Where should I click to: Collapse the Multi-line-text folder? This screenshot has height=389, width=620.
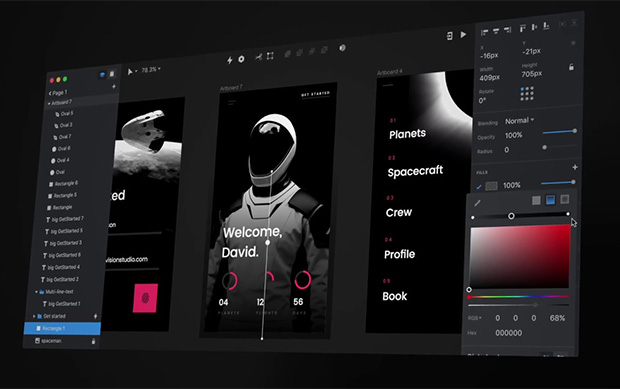[36, 292]
